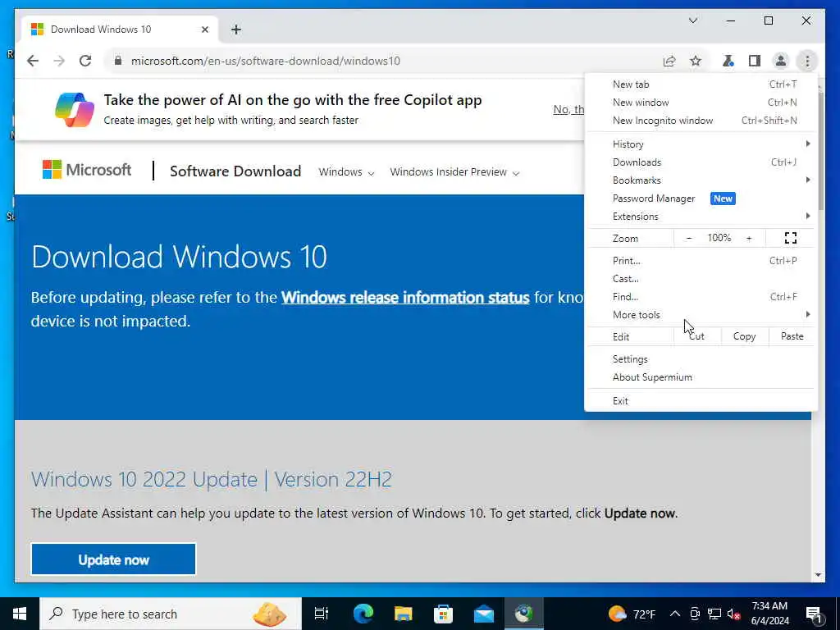This screenshot has height=630, width=840.
Task: Enter fullscreen via the Zoom row icon
Action: (790, 238)
